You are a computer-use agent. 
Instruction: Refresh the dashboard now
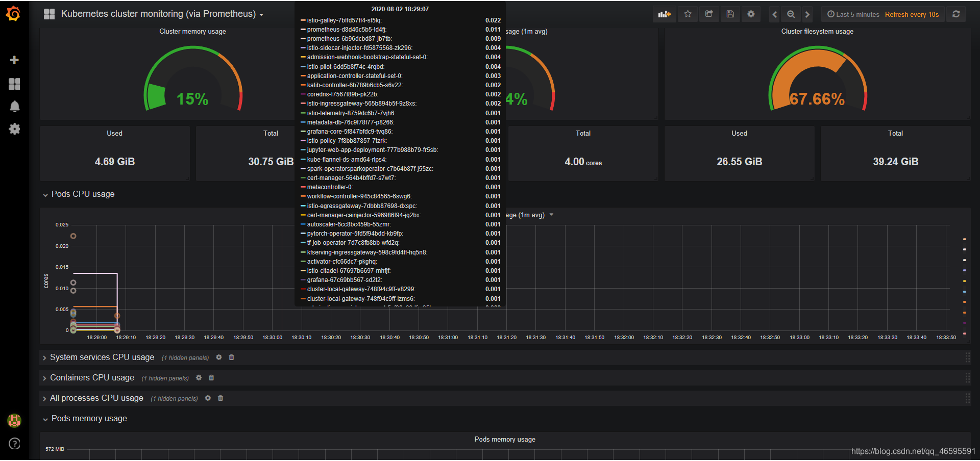pos(956,14)
